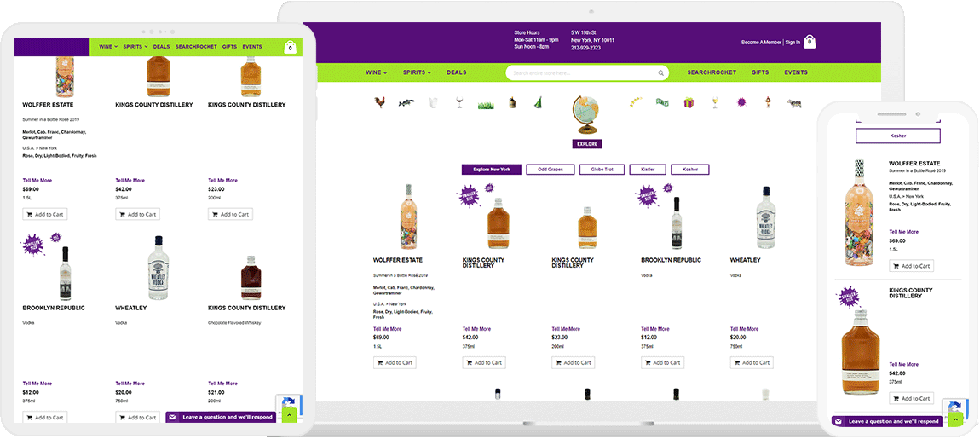Open Tell Me More for phone Kings County
Image resolution: width=980 pixels, height=439 pixels.
pyautogui.click(x=904, y=365)
